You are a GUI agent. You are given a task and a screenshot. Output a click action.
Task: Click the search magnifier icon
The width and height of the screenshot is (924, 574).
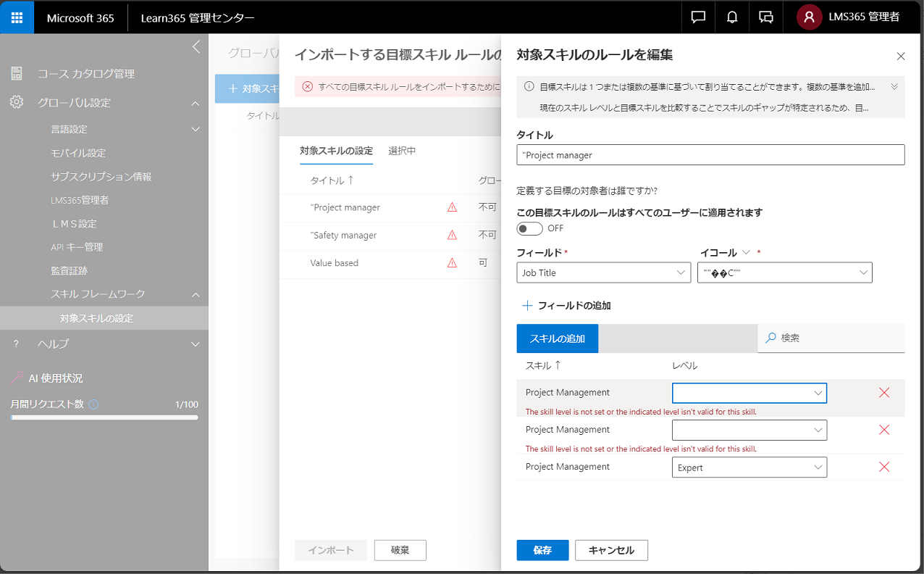pyautogui.click(x=771, y=338)
